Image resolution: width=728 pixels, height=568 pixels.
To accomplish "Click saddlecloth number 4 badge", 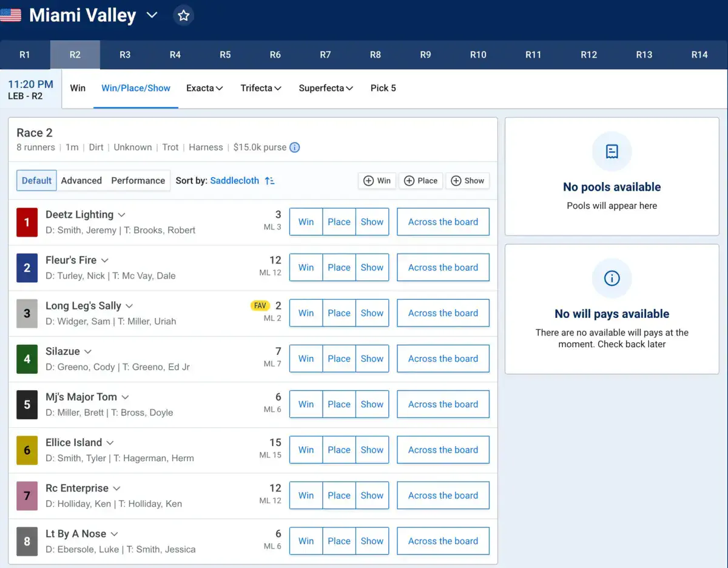I will (x=27, y=359).
